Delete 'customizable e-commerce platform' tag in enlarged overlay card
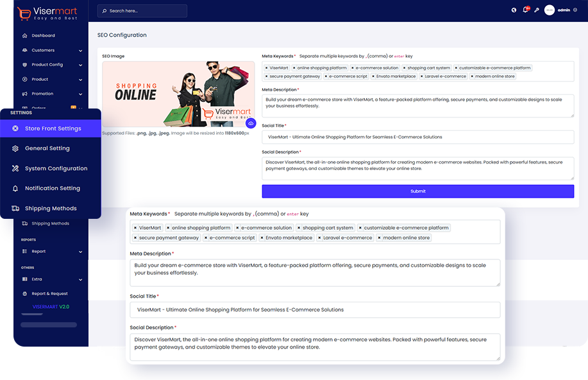 [x=360, y=228]
